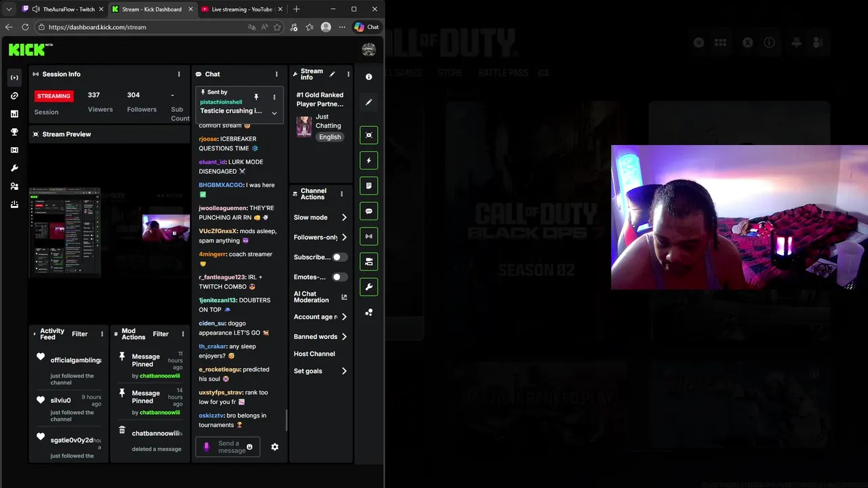Open the analytics chart icon in left sidebar

14,114
